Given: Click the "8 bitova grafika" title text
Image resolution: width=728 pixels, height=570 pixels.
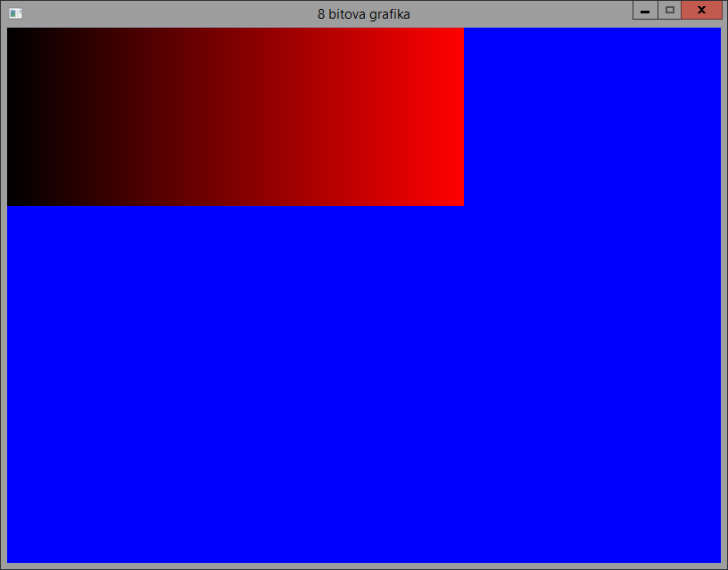Looking at the screenshot, I should click(x=363, y=14).
